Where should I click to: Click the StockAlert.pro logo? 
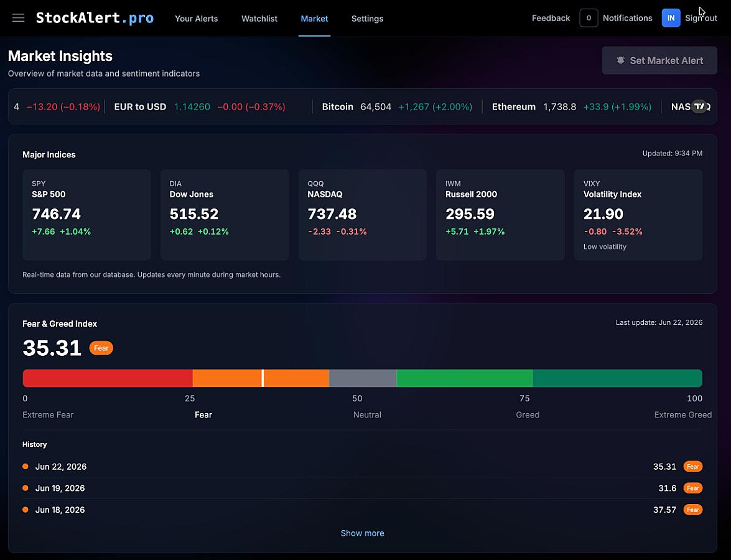95,18
